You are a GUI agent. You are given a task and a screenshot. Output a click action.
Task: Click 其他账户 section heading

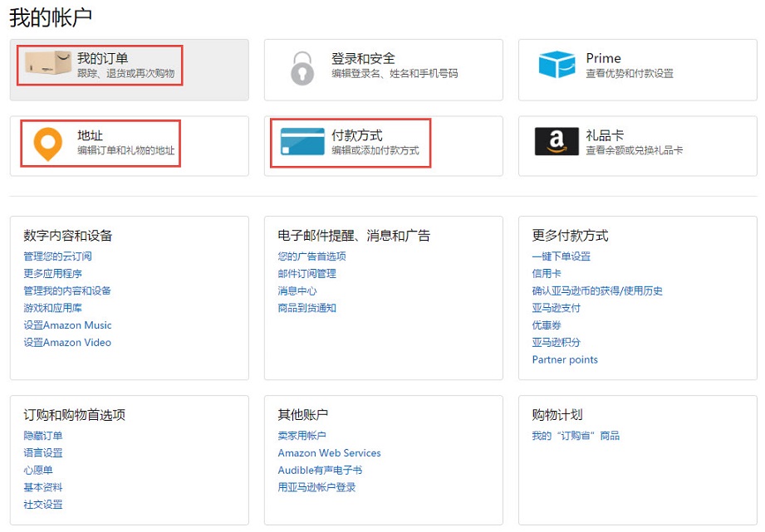click(x=302, y=415)
